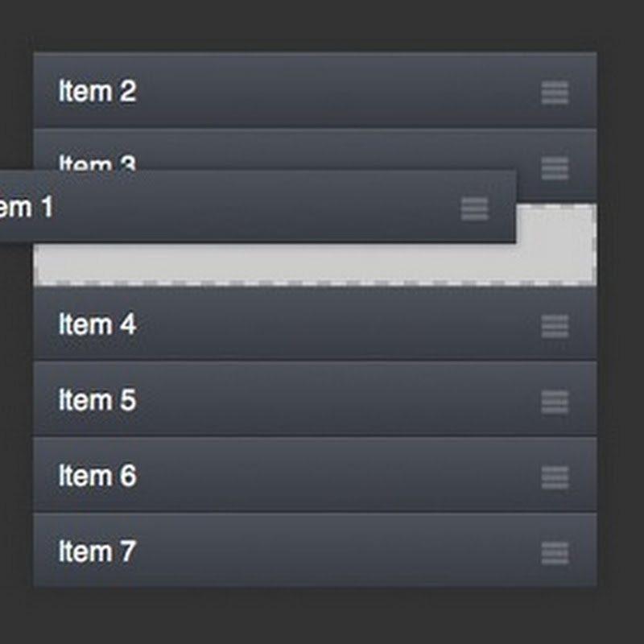Select Item 6's drag handle icon
644x644 pixels.
point(555,477)
